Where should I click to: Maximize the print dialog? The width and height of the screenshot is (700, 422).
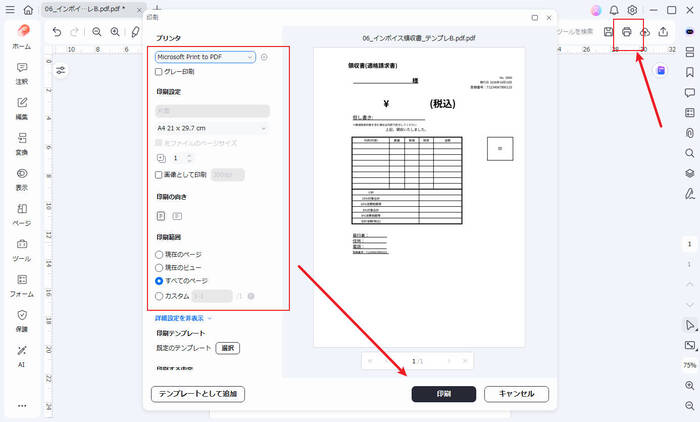click(534, 18)
